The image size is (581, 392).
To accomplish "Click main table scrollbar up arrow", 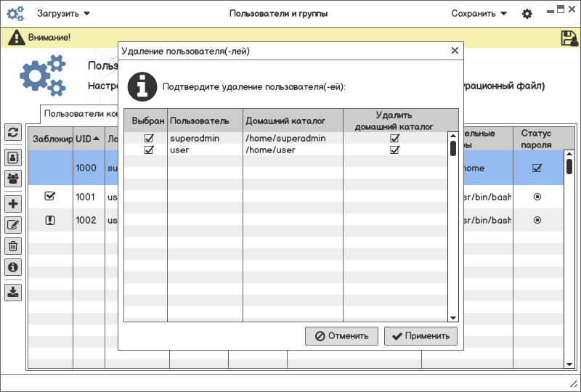I will [569, 154].
